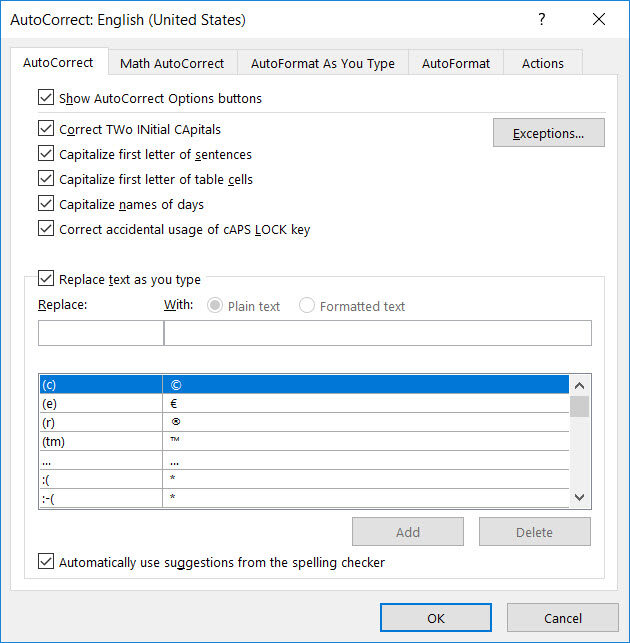630x643 pixels.
Task: Close the AutoCorrect dialog with X
Action: point(599,19)
